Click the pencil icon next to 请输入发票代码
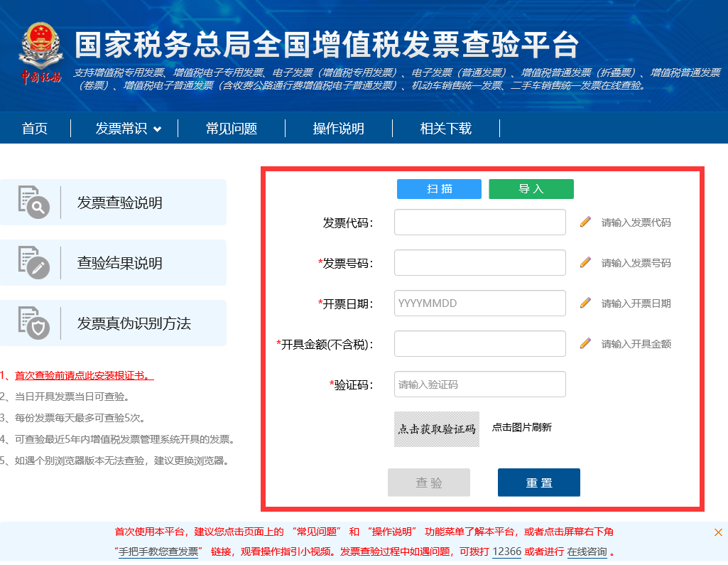This screenshot has width=728, height=565. 585,222
